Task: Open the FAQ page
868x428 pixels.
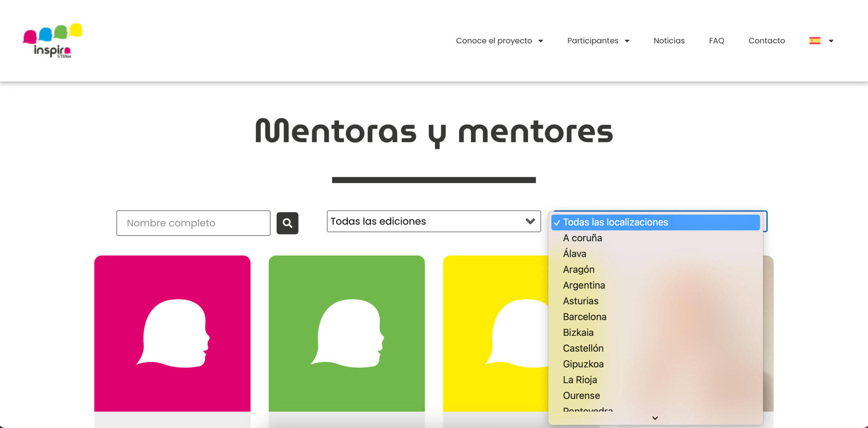Action: pyautogui.click(x=716, y=41)
